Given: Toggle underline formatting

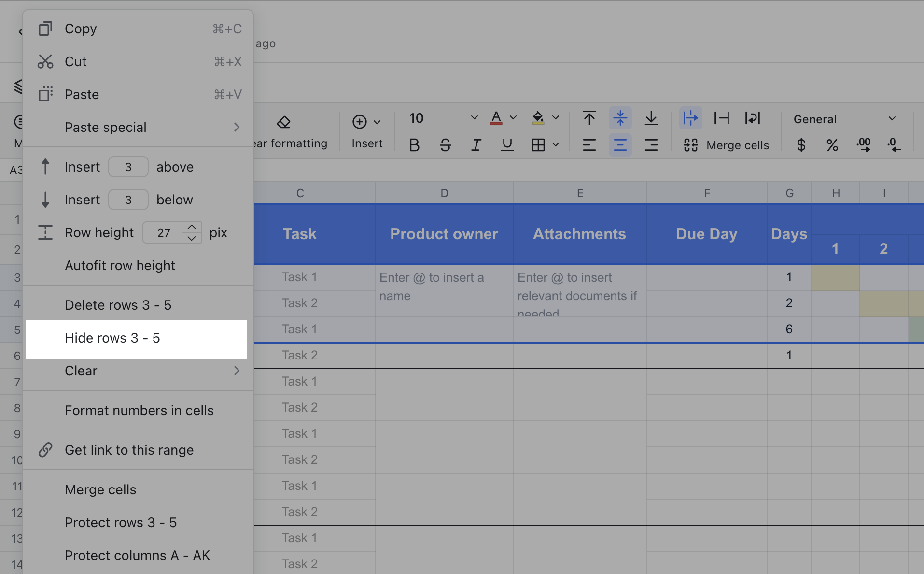Looking at the screenshot, I should pos(507,144).
